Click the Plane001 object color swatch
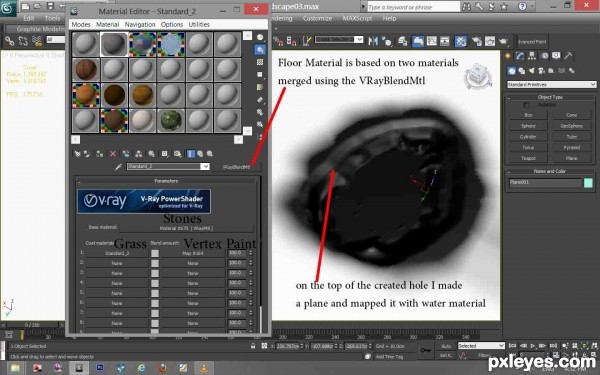The width and height of the screenshot is (600, 375). point(589,183)
